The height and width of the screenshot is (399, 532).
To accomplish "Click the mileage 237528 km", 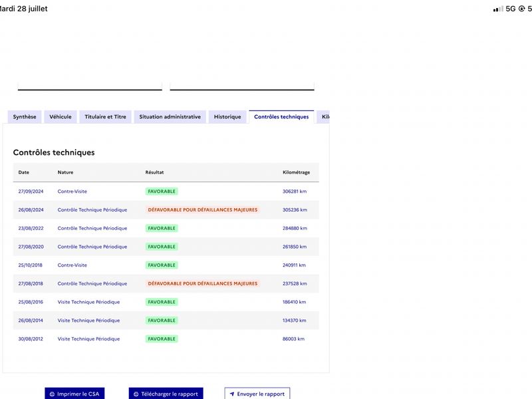I will tap(295, 284).
